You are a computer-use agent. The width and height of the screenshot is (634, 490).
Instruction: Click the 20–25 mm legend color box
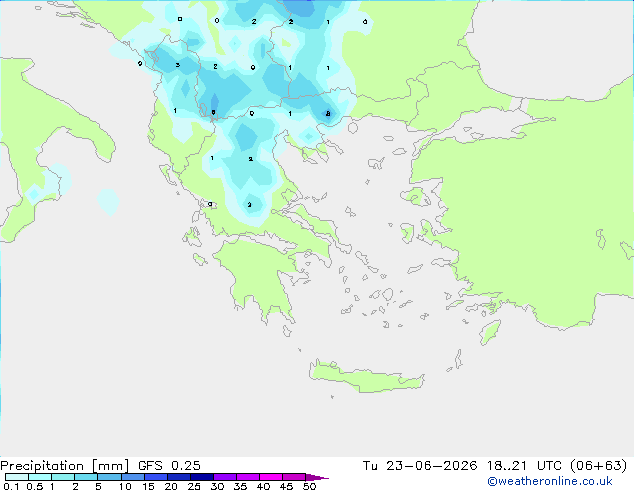(178, 477)
